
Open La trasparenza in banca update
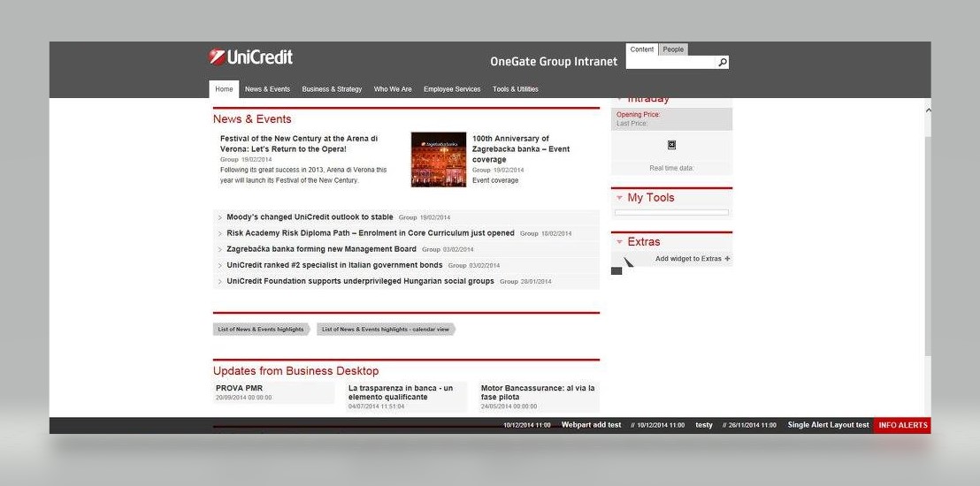(401, 392)
